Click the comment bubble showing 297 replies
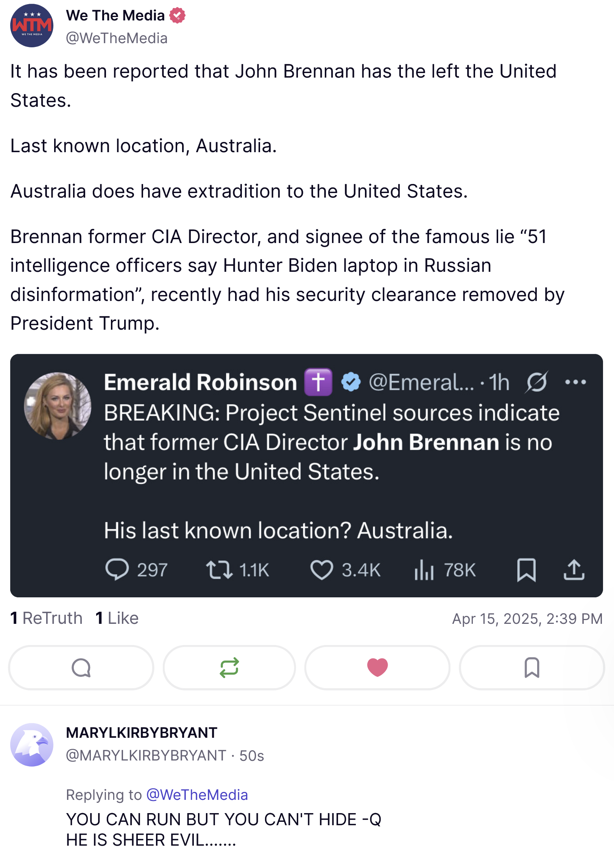 click(117, 570)
